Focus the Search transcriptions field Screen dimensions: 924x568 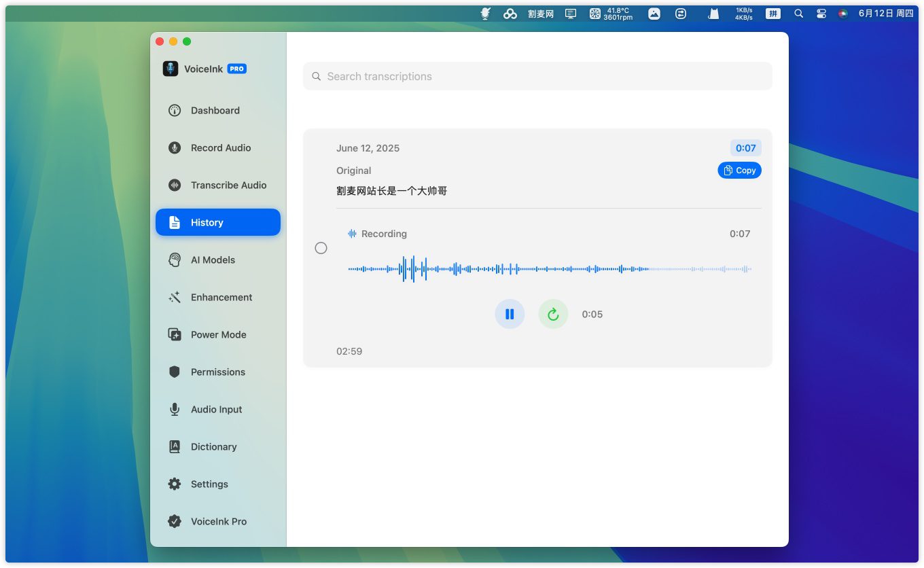point(537,76)
